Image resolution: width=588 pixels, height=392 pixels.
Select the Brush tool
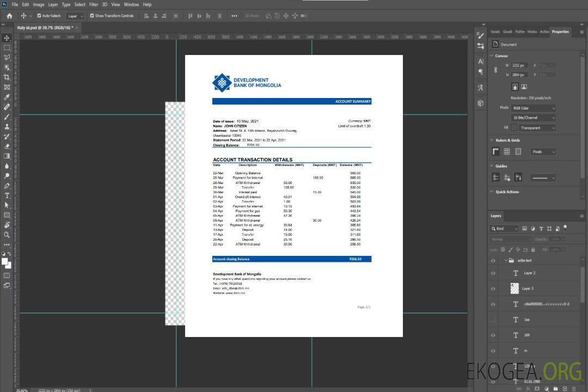pos(7,117)
